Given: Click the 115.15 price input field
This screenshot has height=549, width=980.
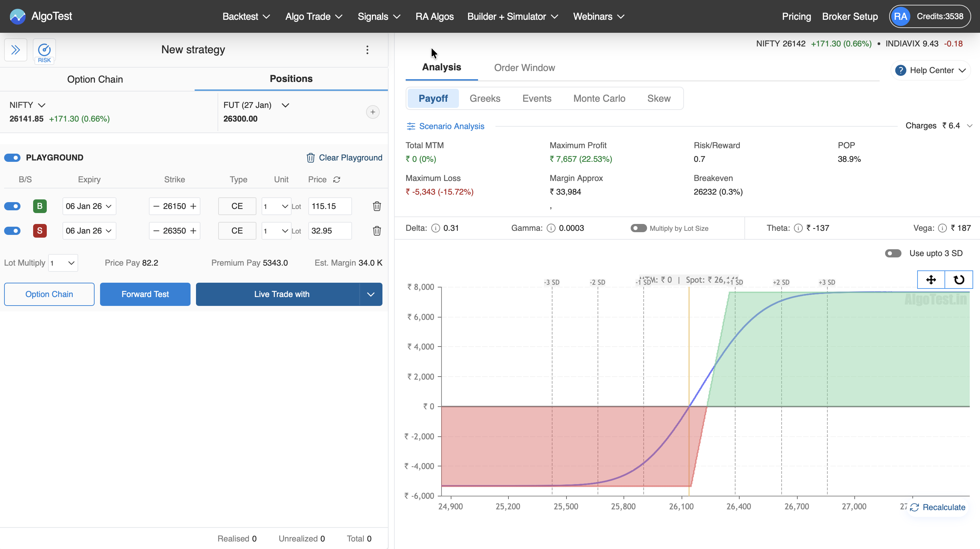Looking at the screenshot, I should coord(330,206).
